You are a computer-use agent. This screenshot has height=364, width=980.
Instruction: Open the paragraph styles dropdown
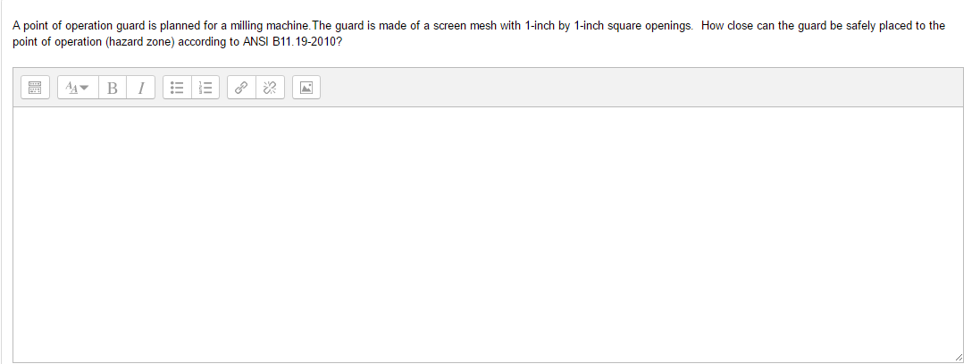click(76, 88)
